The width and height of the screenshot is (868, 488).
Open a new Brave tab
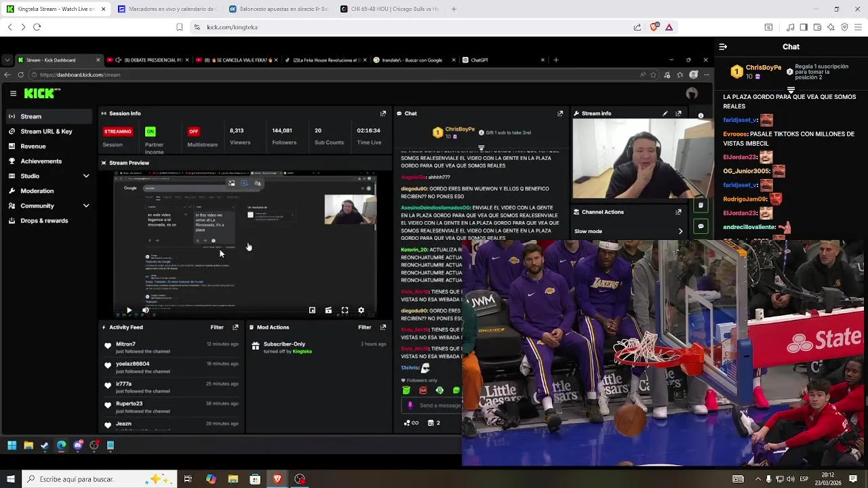(454, 9)
